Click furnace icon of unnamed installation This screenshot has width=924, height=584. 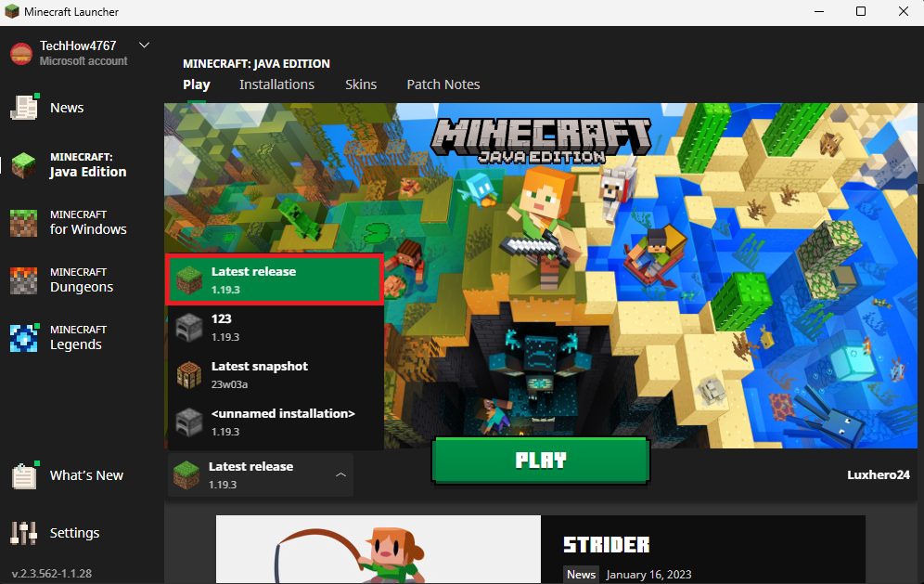189,422
